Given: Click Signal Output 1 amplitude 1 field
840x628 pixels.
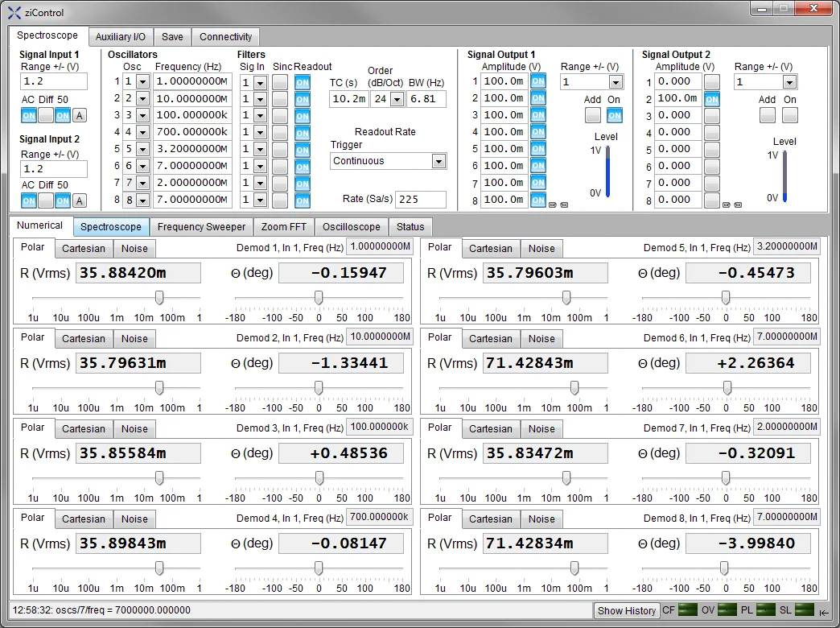Looking at the screenshot, I should (504, 81).
